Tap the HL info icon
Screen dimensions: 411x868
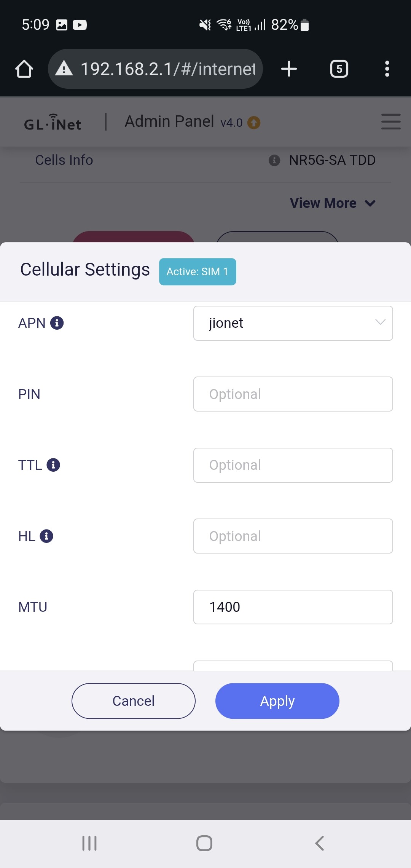[x=46, y=536]
